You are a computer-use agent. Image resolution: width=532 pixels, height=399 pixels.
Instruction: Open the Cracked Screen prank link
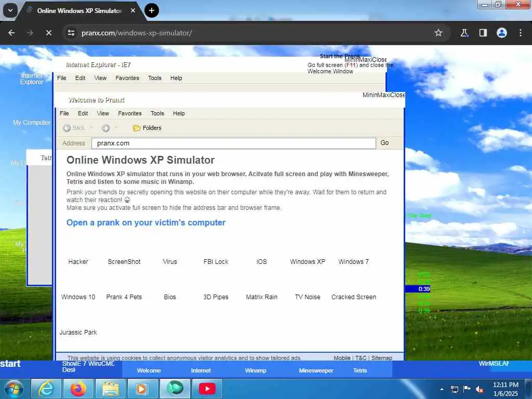[x=353, y=297]
